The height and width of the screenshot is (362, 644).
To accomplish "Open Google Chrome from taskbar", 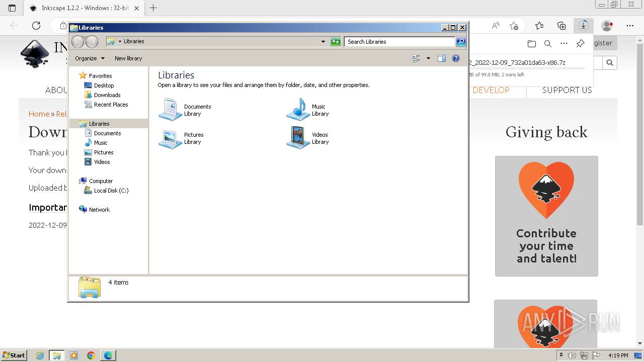I will click(x=91, y=355).
